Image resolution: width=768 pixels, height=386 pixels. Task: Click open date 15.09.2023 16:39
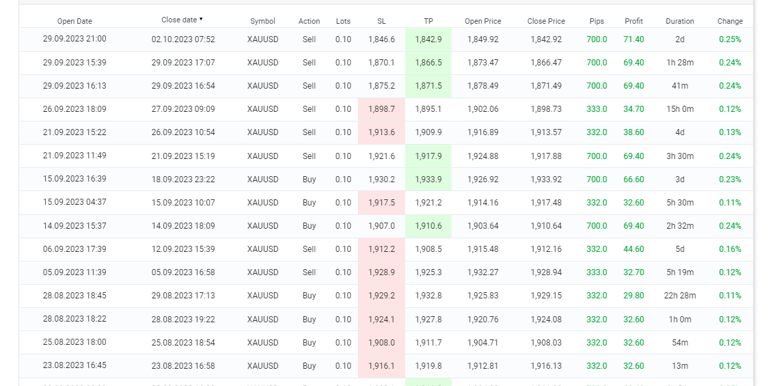[x=74, y=178]
